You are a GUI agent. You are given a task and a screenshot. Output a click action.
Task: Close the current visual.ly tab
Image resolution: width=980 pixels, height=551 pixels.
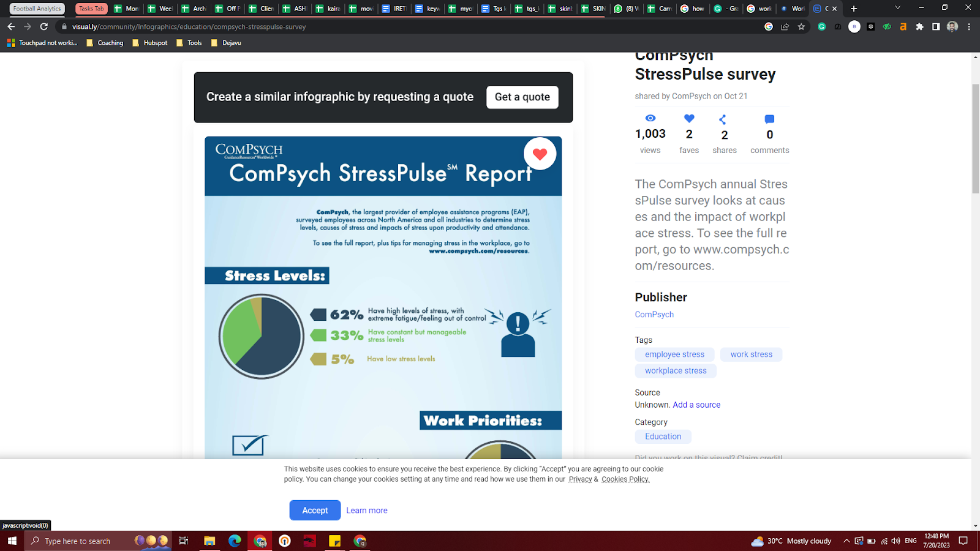pos(834,9)
